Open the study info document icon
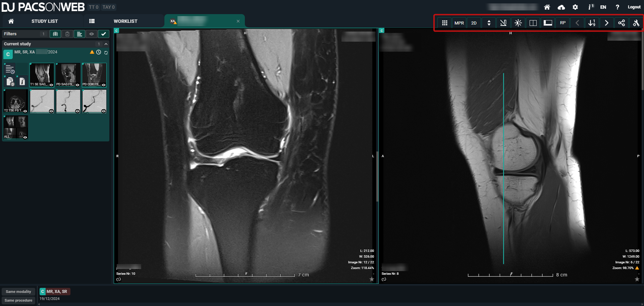 (x=22, y=81)
